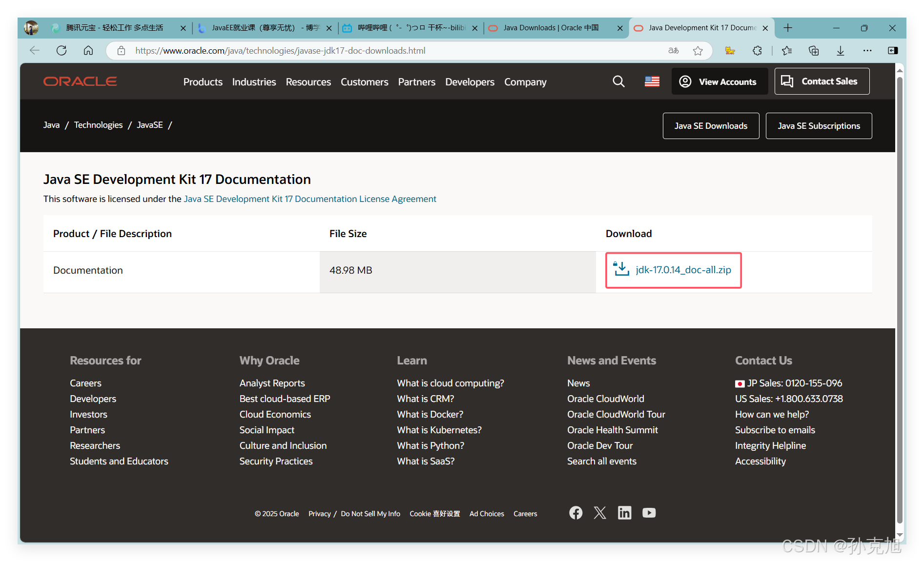Open the Company menu
924x562 pixels.
click(526, 82)
